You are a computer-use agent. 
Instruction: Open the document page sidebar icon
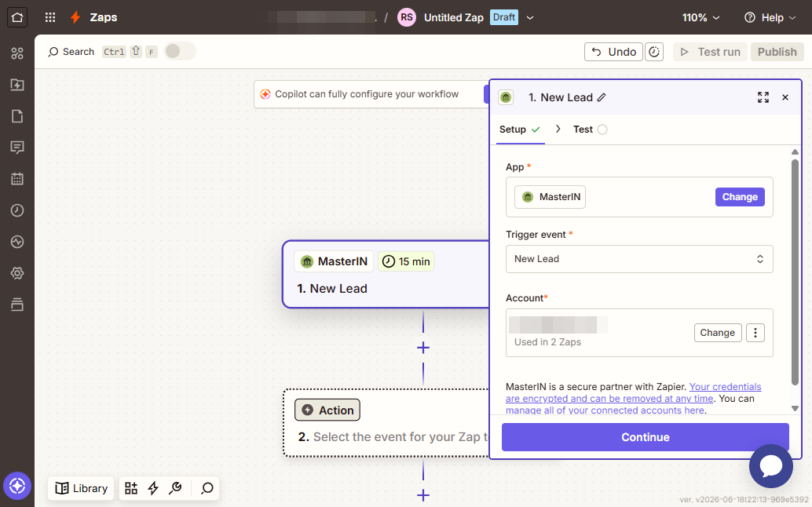(17, 116)
